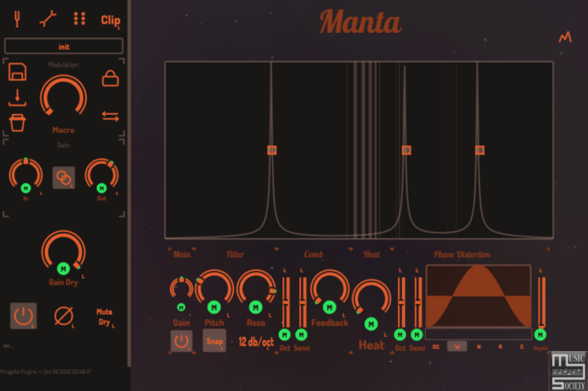This screenshot has width=588, height=391.
Task: Expand the Filter section arrow
Action: coord(276,249)
